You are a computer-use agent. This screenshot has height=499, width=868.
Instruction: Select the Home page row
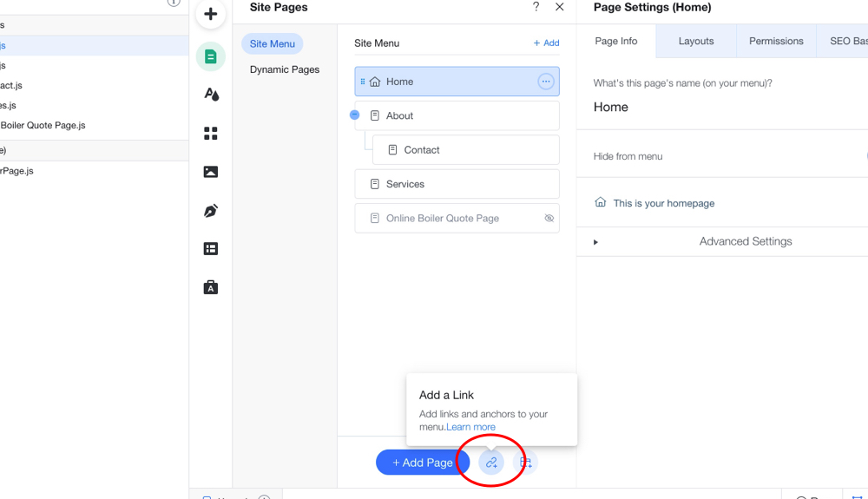457,82
